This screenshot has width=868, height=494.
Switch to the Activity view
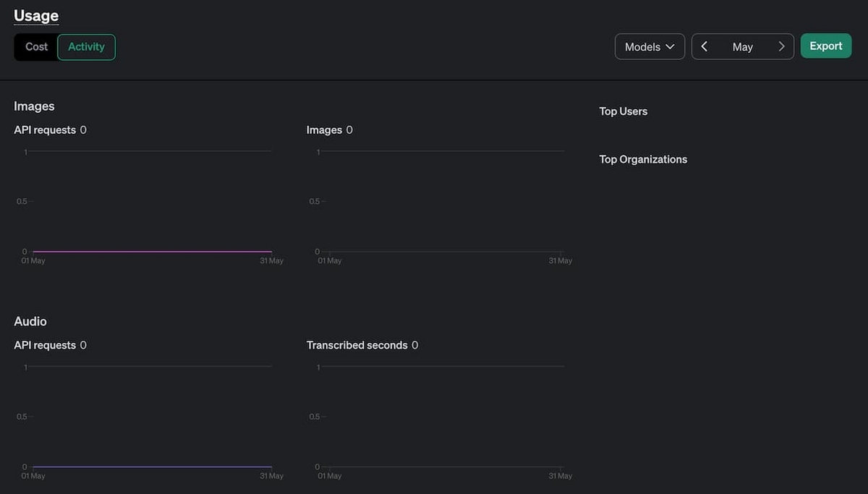[86, 46]
